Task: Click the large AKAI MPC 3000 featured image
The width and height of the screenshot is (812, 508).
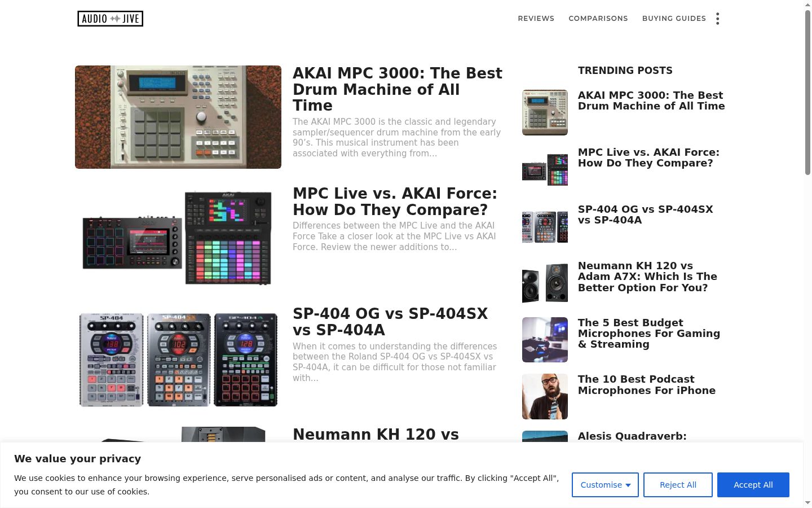Action: coord(178,117)
